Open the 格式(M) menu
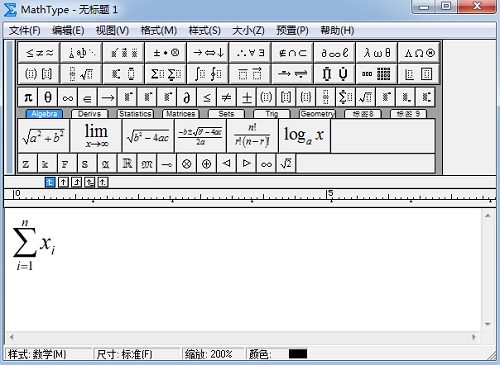The width and height of the screenshot is (500, 365). point(159,31)
